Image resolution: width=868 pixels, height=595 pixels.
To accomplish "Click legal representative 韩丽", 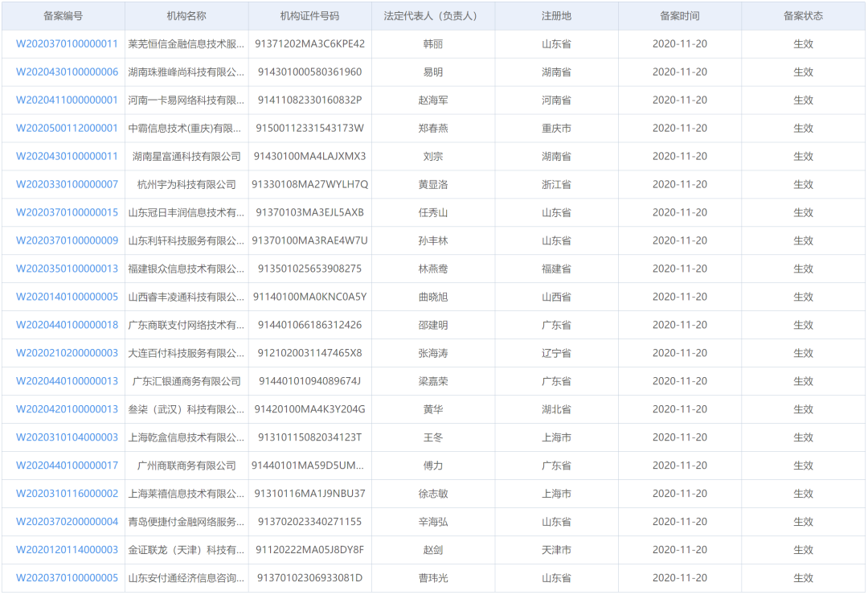I will [433, 43].
